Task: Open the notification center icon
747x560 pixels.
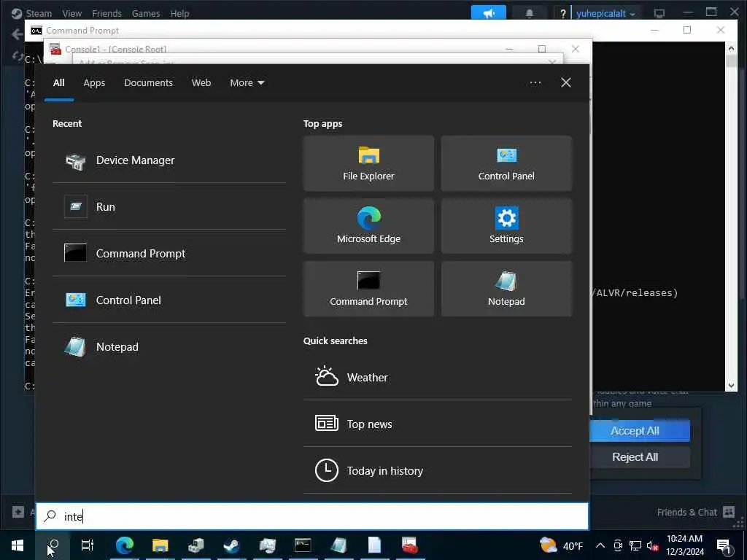Action: click(x=724, y=545)
